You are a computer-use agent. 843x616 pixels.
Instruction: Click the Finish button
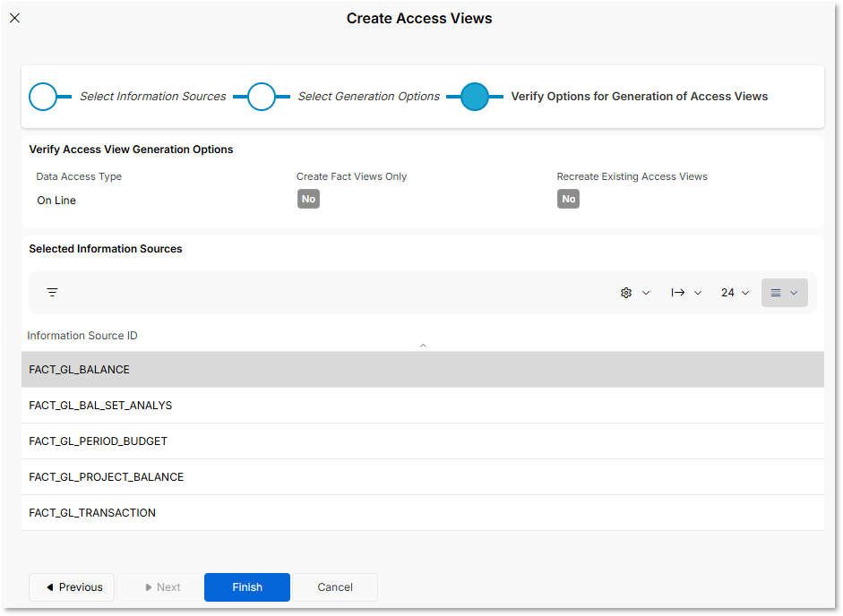tap(246, 586)
